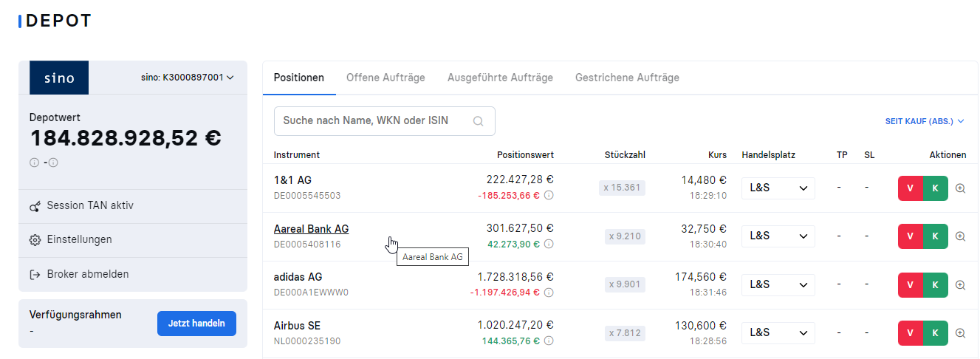This screenshot has height=359, width=980.
Task: Open chart zoom icon for 1&1 AG
Action: click(x=960, y=188)
